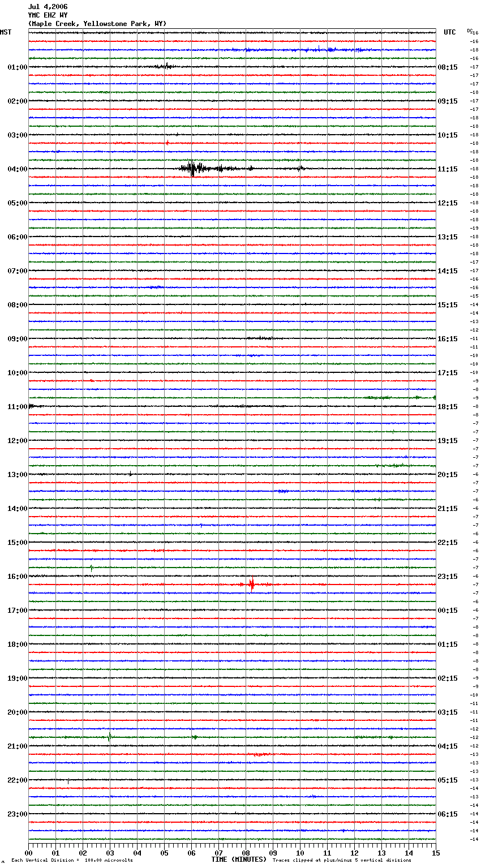The height and width of the screenshot is (868, 481).
Task: Select the 17:00 MST time label
Action: point(18,611)
